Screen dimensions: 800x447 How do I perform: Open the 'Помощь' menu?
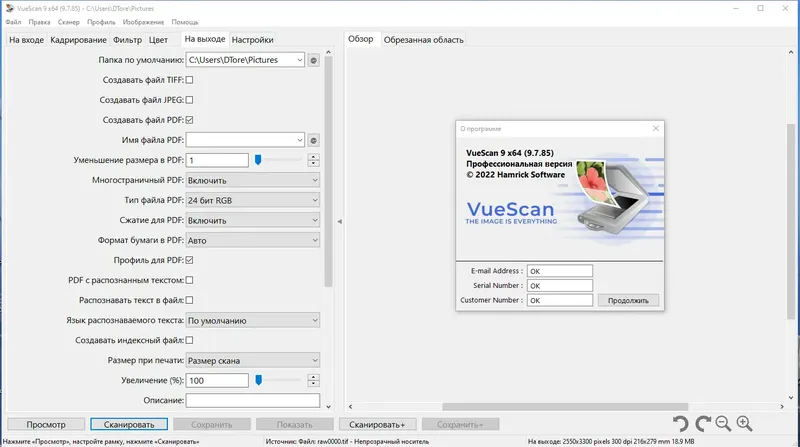click(185, 22)
